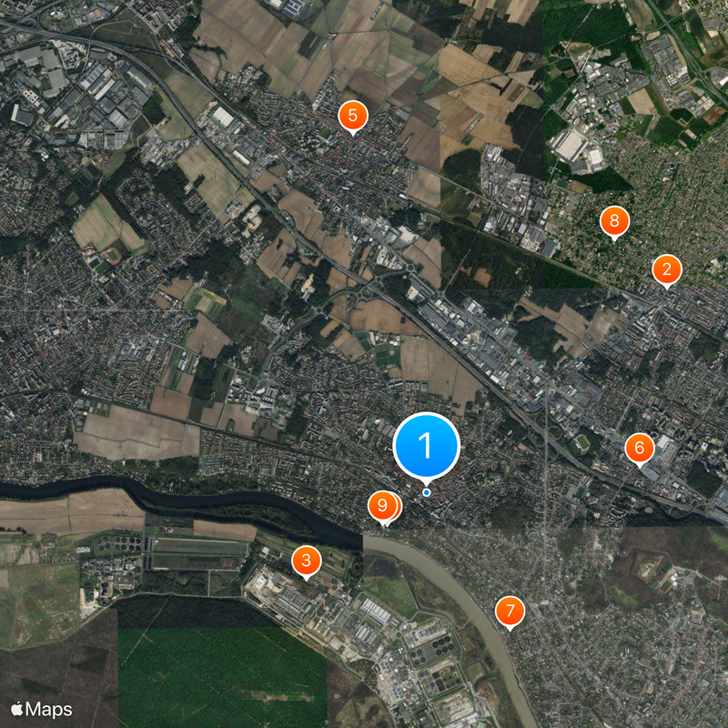Tap orange map pin number 2
The height and width of the screenshot is (728, 728).
[667, 269]
